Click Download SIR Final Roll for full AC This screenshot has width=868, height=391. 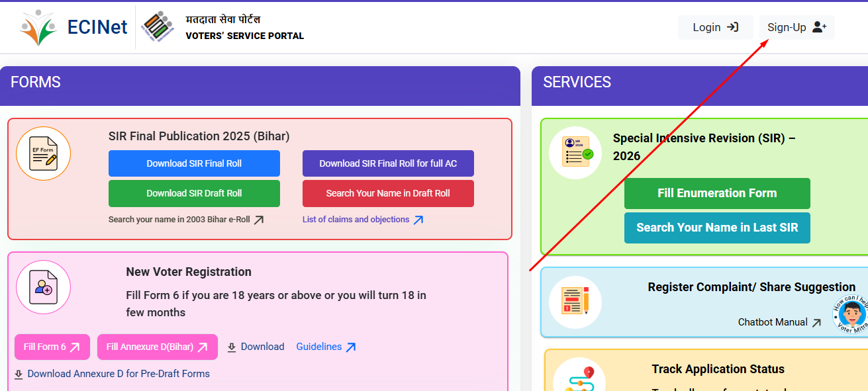coord(388,163)
